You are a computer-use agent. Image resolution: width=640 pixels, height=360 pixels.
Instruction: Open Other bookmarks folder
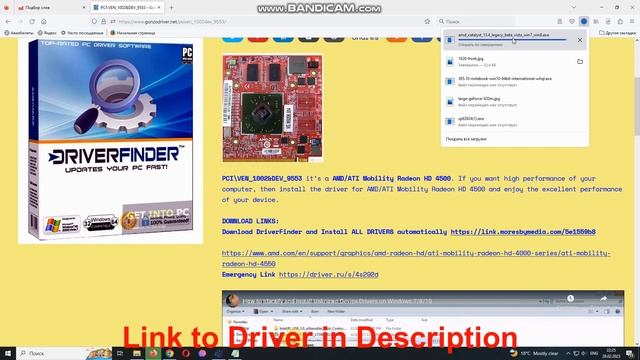pyautogui.click(x=617, y=33)
